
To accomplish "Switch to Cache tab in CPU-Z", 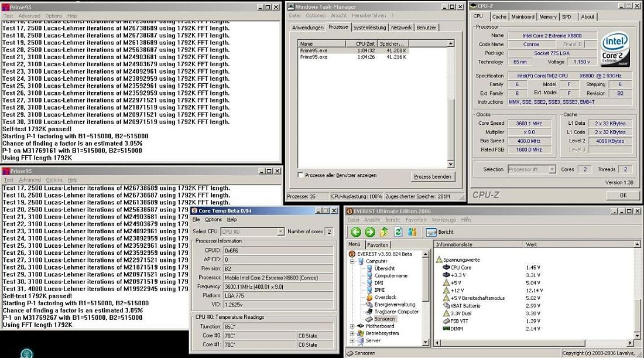I will 499,17.
